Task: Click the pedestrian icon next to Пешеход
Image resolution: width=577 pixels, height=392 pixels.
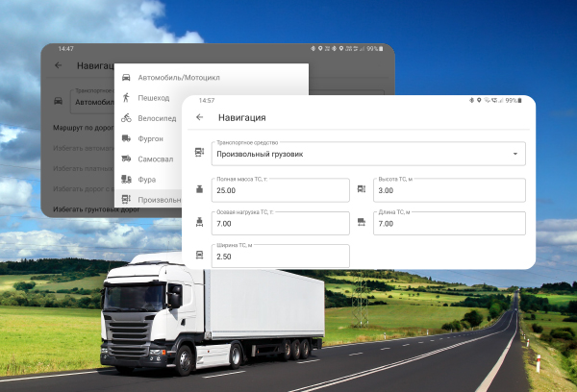Action: coord(126,98)
